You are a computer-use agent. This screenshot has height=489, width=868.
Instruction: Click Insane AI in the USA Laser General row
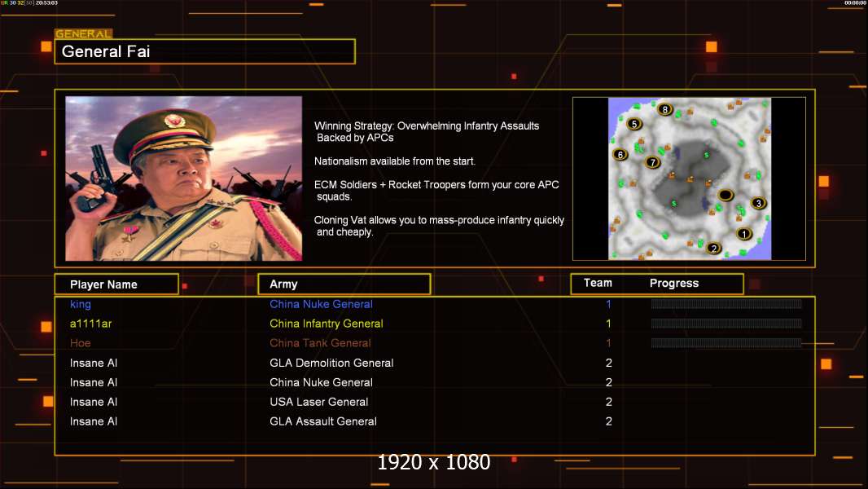(x=94, y=402)
